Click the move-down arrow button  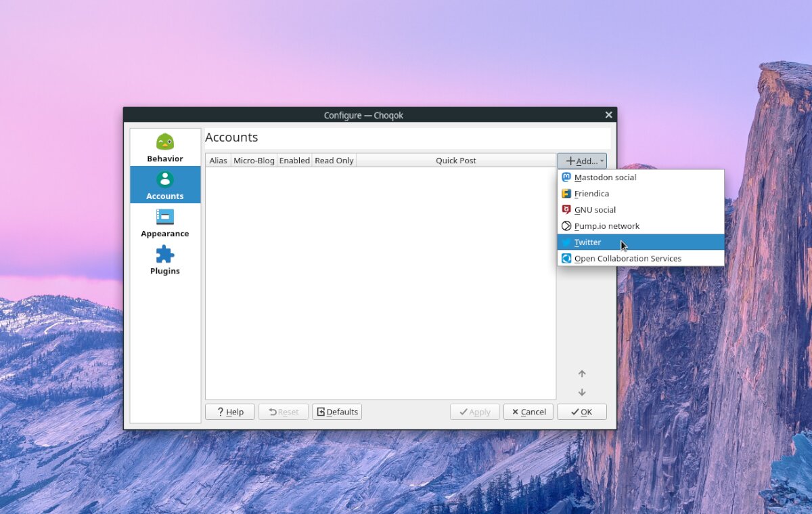tap(581, 392)
